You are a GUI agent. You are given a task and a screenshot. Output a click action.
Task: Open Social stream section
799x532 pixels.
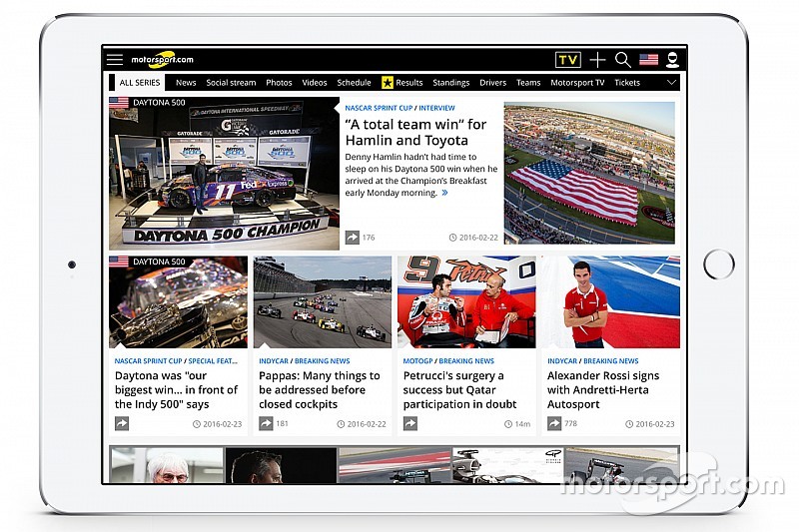pyautogui.click(x=231, y=83)
